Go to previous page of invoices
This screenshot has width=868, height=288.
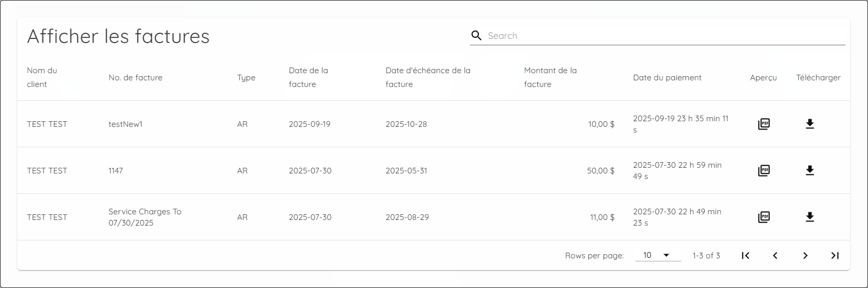click(775, 255)
